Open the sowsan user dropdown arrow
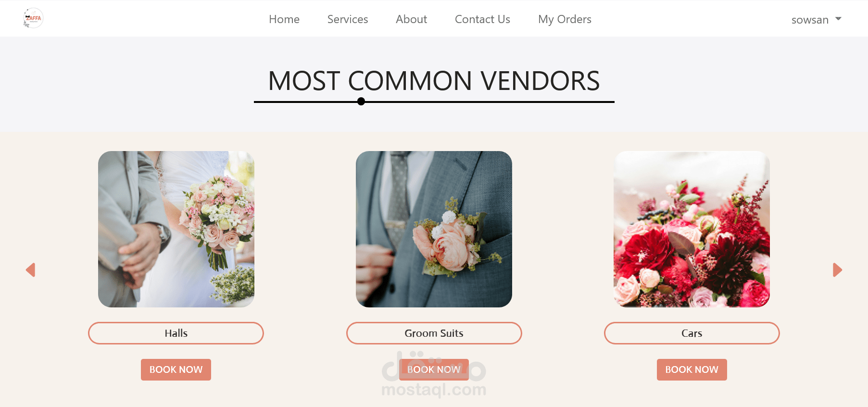 [x=838, y=19]
